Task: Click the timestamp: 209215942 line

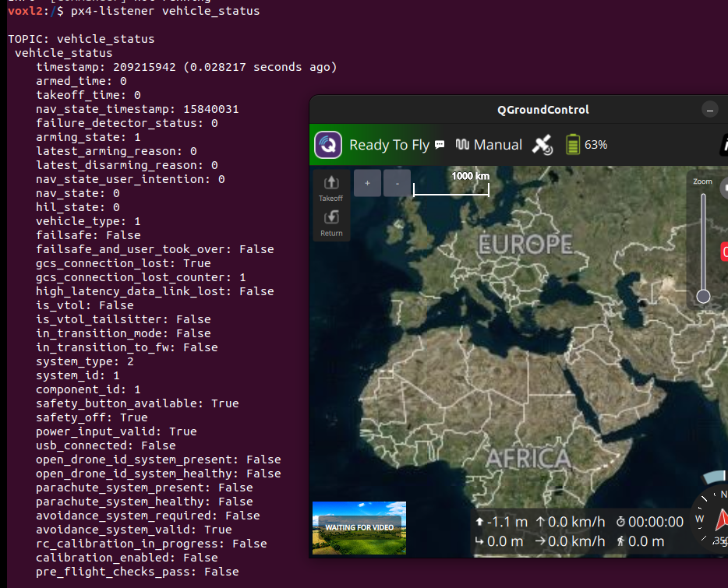Action: 186,67
